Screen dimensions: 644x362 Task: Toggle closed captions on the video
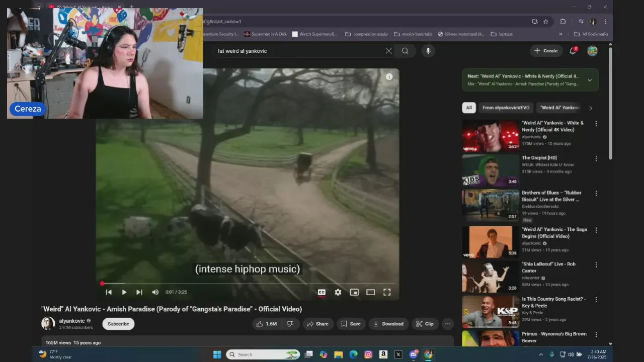(321, 292)
